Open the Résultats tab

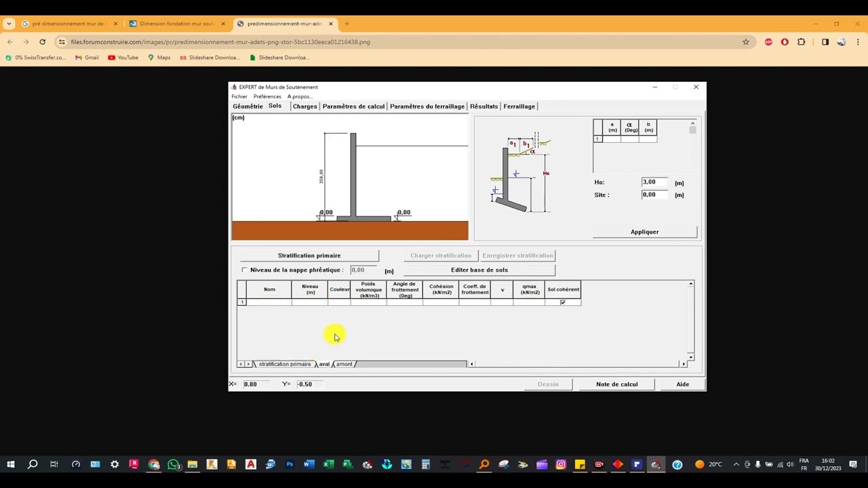pyautogui.click(x=484, y=106)
